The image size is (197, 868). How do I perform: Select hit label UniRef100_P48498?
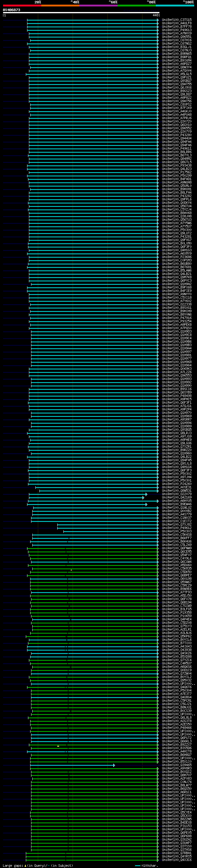pyautogui.click(x=177, y=396)
